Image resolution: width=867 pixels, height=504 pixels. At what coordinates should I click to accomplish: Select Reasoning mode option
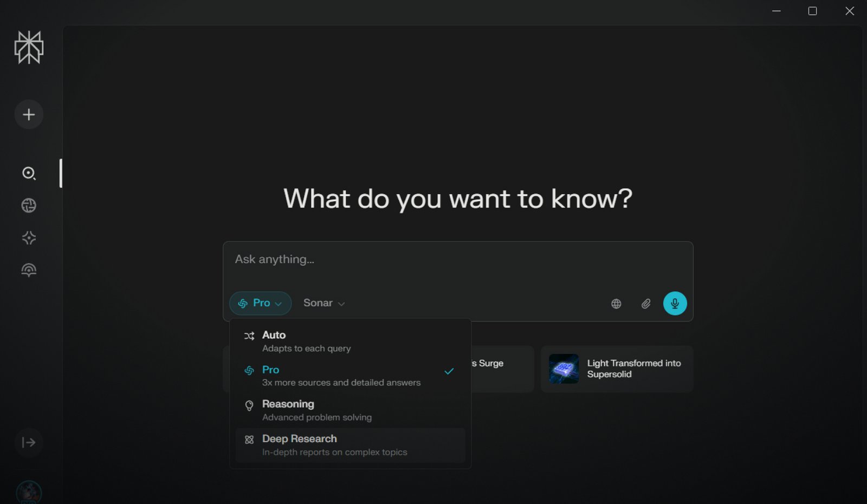pos(351,410)
